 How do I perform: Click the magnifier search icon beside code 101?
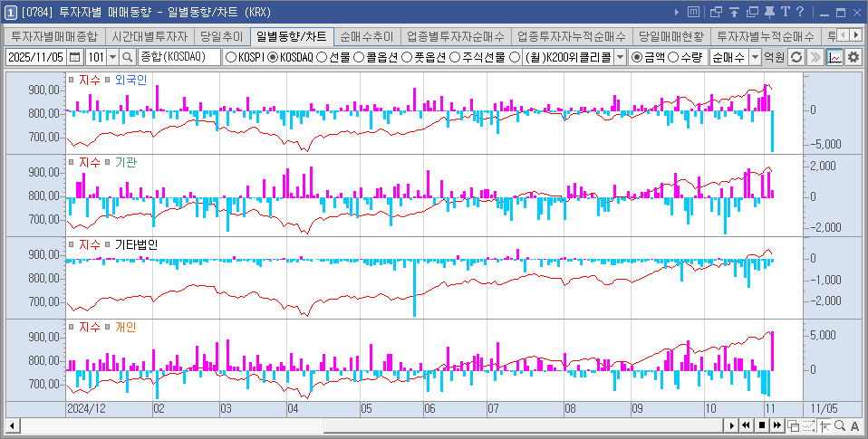point(128,57)
